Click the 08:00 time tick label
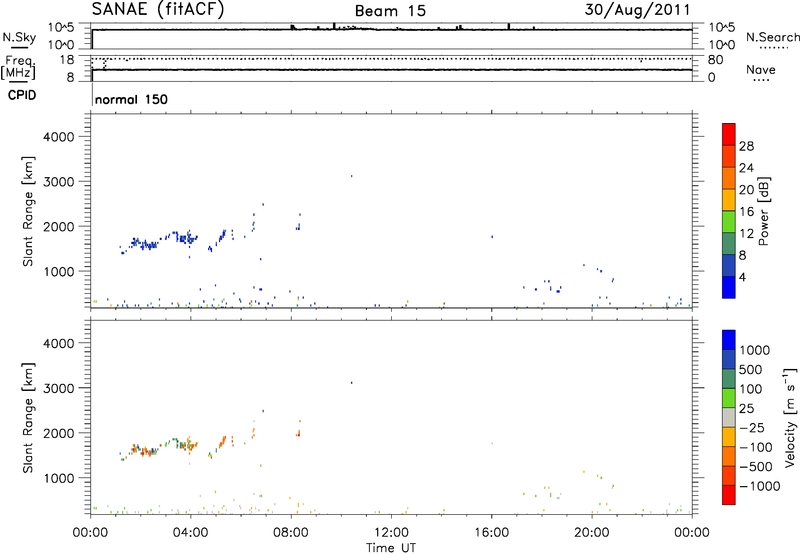This screenshot has height=554, width=800. (x=291, y=533)
